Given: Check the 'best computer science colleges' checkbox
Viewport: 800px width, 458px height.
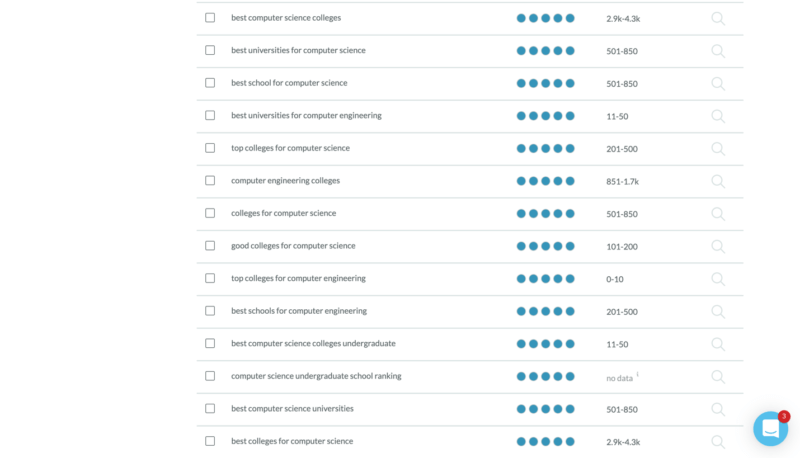Looking at the screenshot, I should point(210,18).
